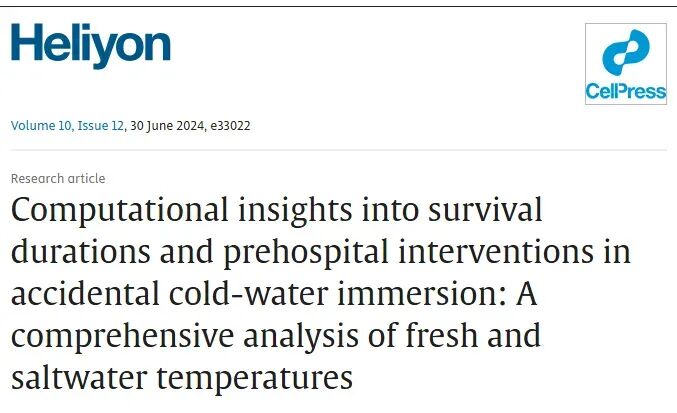Click the Research article label

click(58, 178)
